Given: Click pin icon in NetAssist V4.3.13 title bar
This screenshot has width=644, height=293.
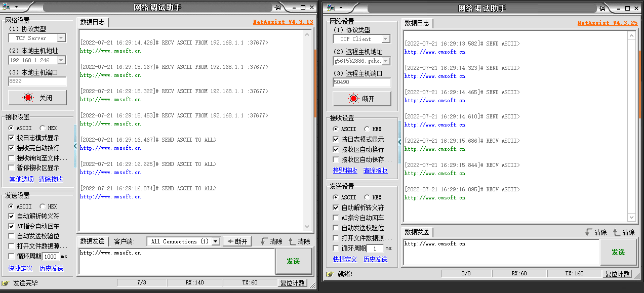Looking at the screenshot, I should click(x=278, y=8).
